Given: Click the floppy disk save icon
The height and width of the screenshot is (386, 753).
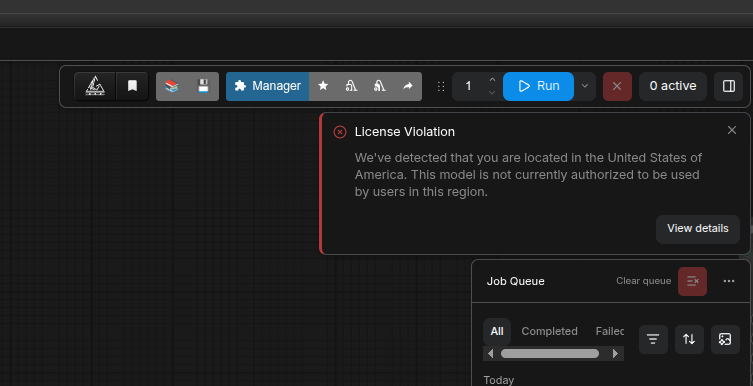Looking at the screenshot, I should tap(203, 86).
